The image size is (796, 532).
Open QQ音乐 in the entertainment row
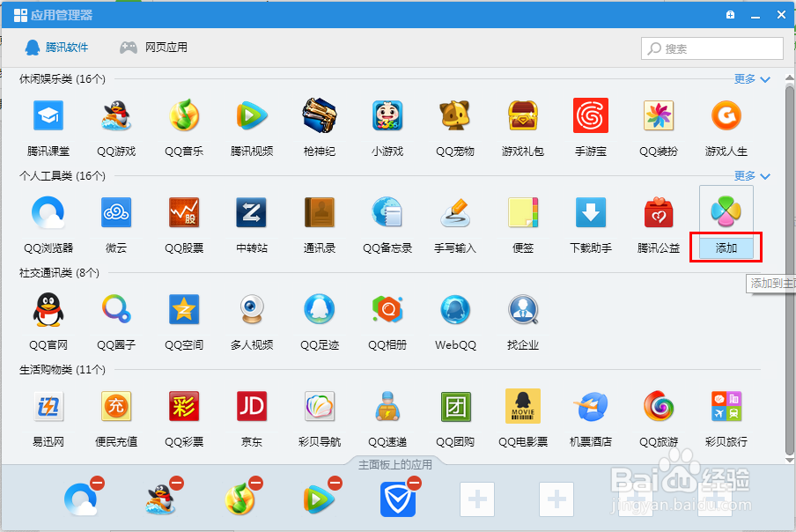tap(184, 115)
